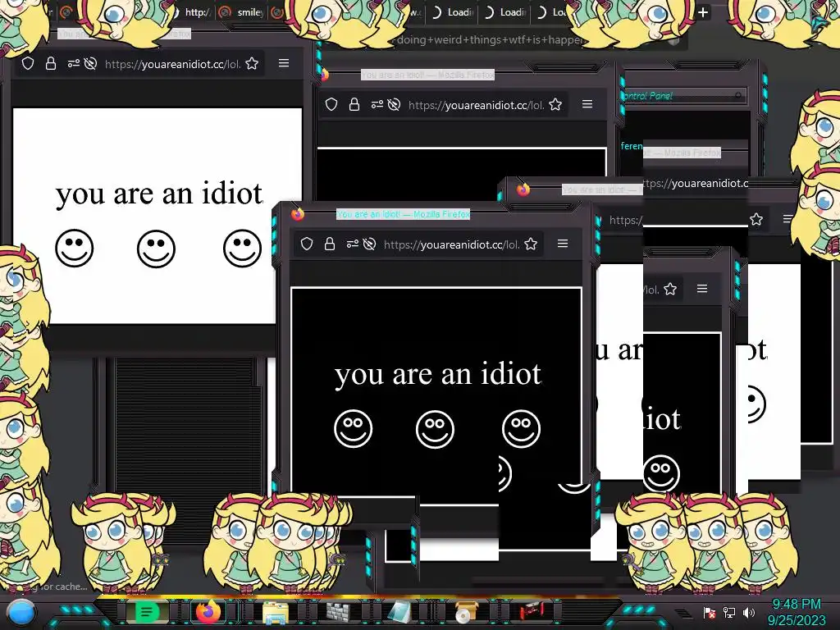The width and height of the screenshot is (840, 630).
Task: Click left smiley in the front black window
Action: click(353, 428)
